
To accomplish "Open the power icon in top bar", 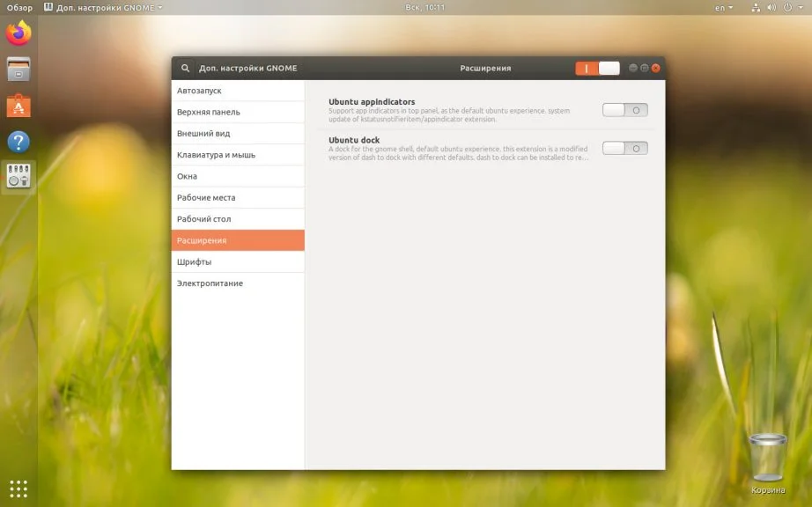I will click(x=787, y=7).
